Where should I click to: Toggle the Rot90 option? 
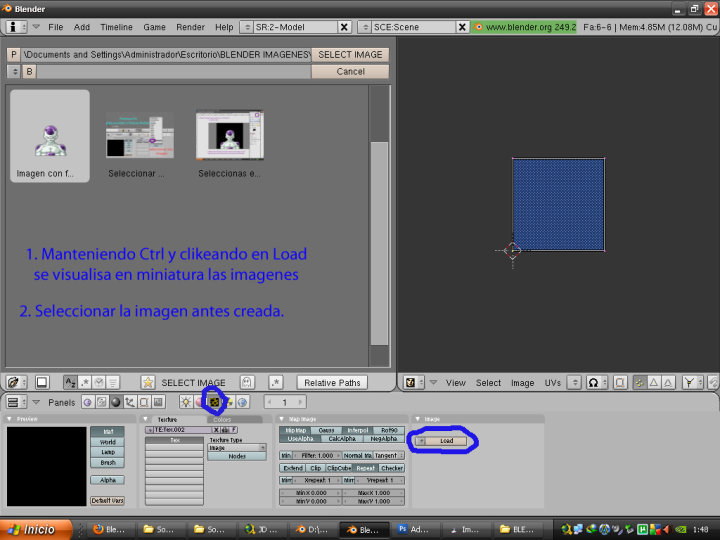389,430
